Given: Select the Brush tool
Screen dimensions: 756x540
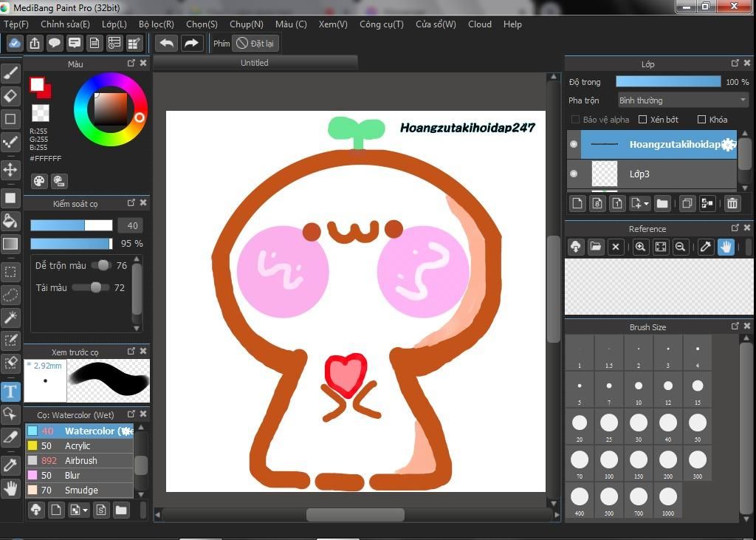Looking at the screenshot, I should [x=10, y=73].
